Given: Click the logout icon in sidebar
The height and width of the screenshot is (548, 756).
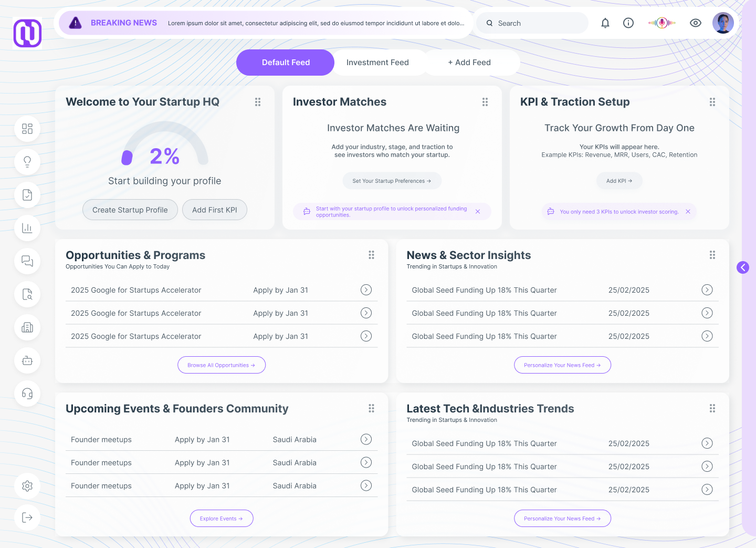Looking at the screenshot, I should 27,518.
